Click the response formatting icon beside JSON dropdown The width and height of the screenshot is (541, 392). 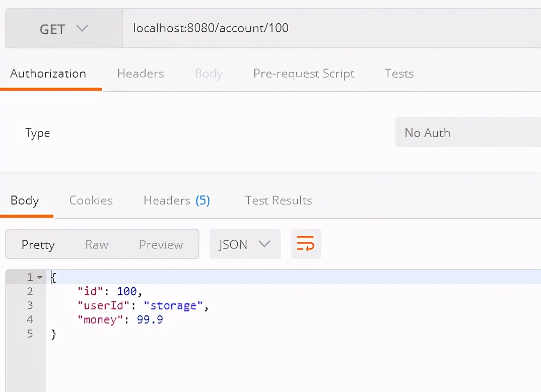point(306,244)
